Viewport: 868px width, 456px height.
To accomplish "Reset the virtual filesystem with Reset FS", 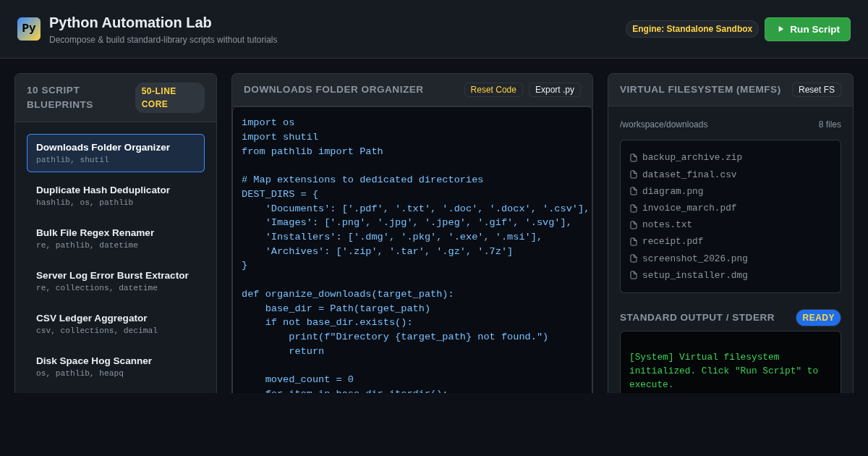I will [817, 90].
